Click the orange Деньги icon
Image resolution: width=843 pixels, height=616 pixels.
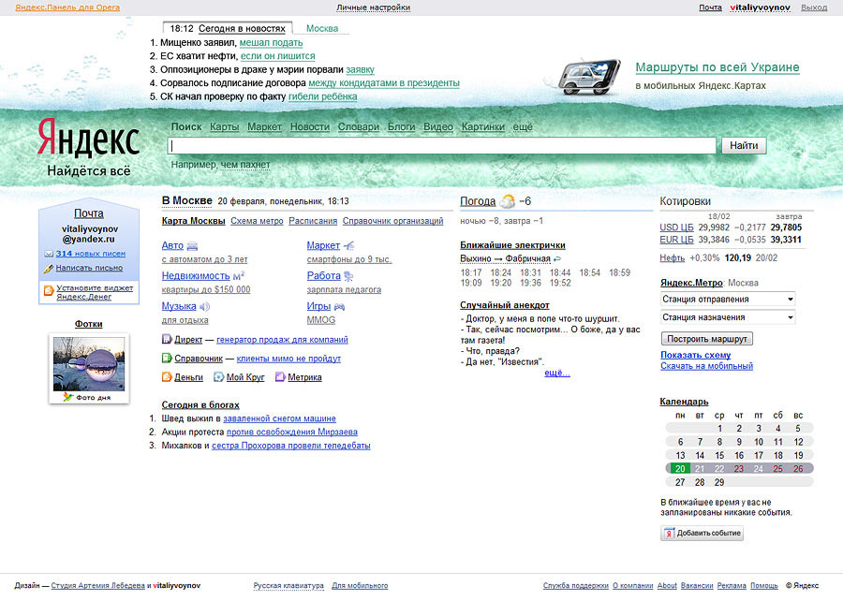[167, 376]
